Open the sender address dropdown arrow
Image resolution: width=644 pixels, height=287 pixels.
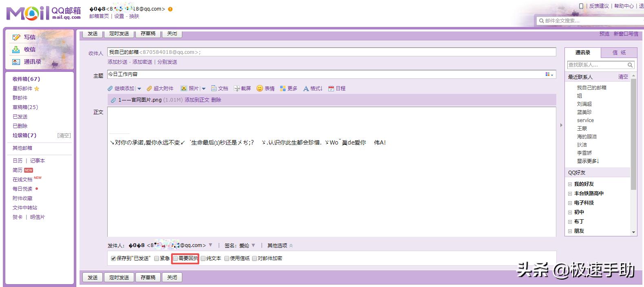tap(210, 245)
